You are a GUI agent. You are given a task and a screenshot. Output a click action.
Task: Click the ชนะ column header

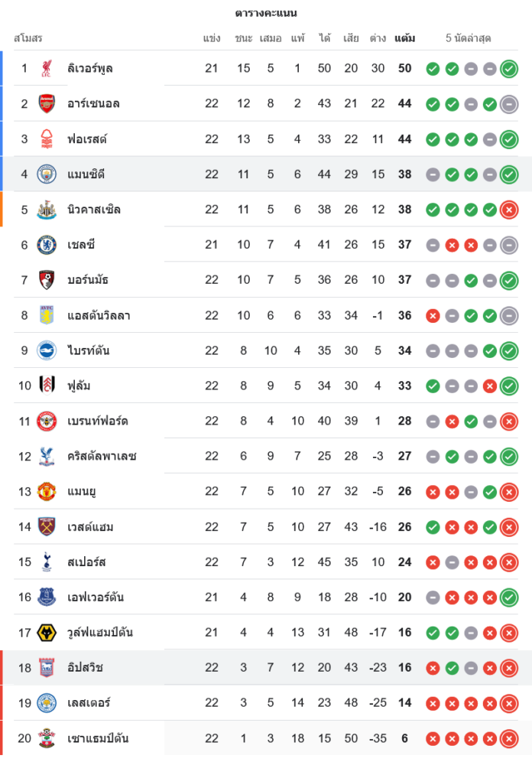[244, 37]
